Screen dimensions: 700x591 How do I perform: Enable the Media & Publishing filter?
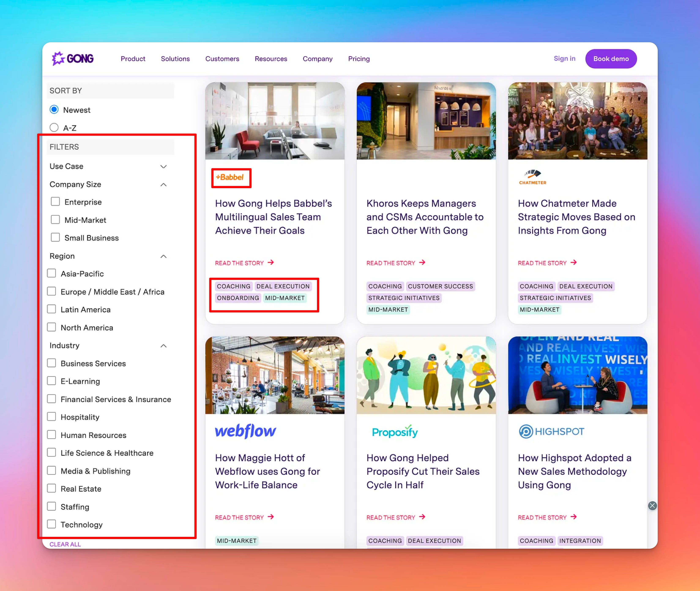pyautogui.click(x=52, y=471)
